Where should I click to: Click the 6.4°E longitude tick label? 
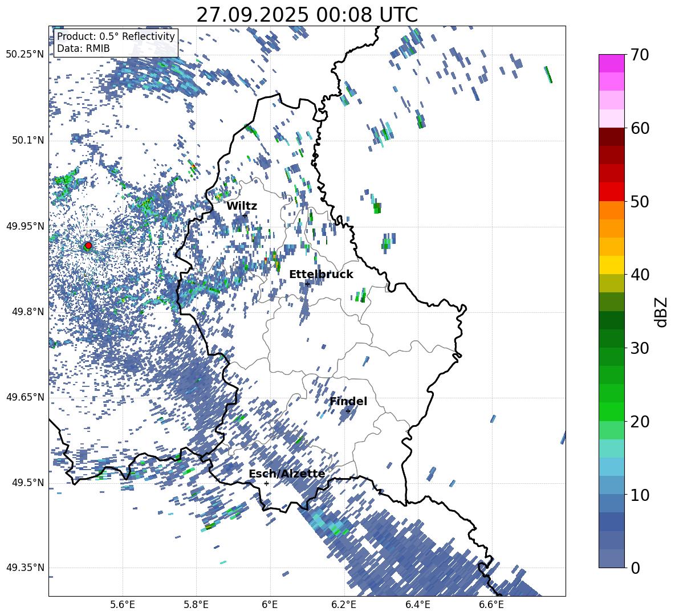(x=418, y=605)
